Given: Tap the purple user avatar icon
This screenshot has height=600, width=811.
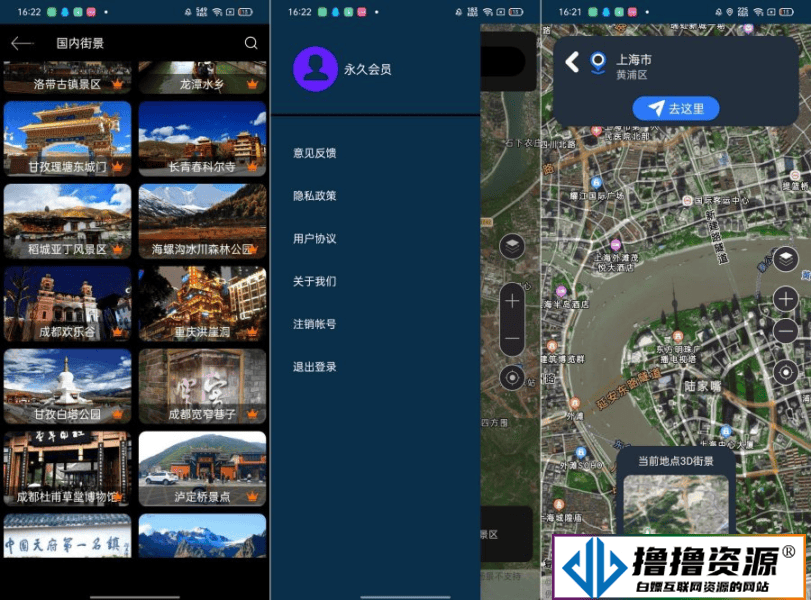Looking at the screenshot, I should pos(316,69).
